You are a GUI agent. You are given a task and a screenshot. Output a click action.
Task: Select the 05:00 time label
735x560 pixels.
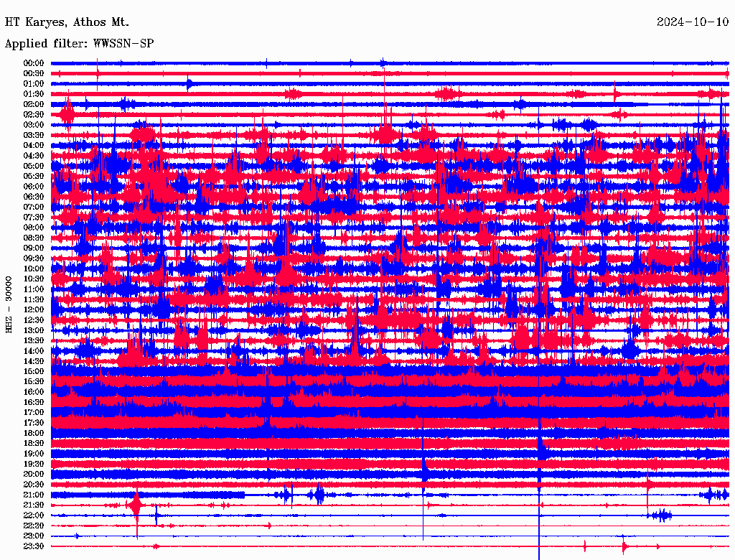tap(34, 166)
